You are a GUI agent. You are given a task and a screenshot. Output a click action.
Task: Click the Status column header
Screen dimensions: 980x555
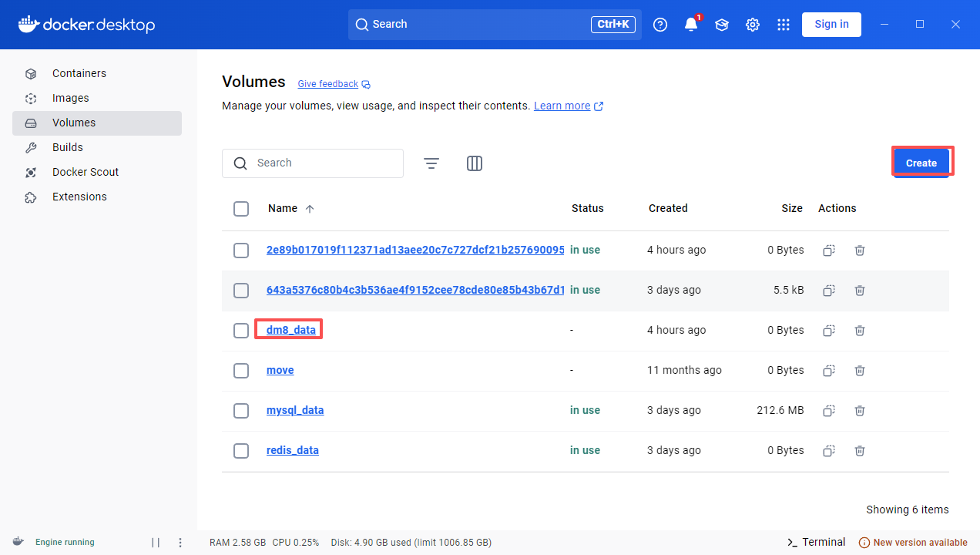coord(588,208)
